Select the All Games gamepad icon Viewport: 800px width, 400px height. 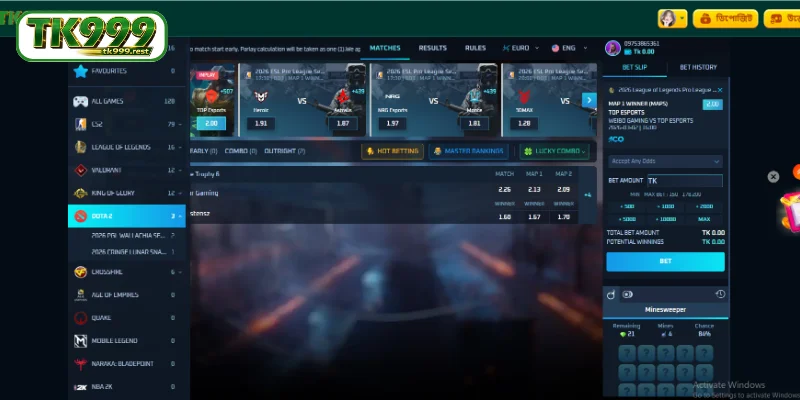tap(80, 101)
